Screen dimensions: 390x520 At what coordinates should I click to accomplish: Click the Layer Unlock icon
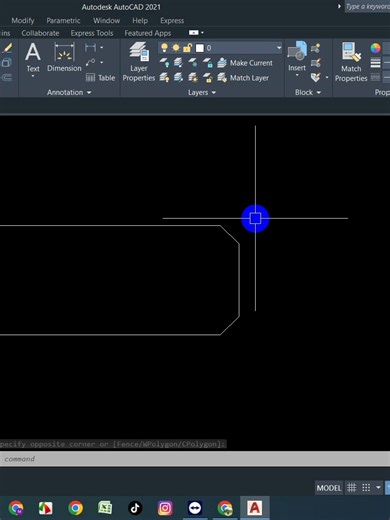pyautogui.click(x=208, y=78)
